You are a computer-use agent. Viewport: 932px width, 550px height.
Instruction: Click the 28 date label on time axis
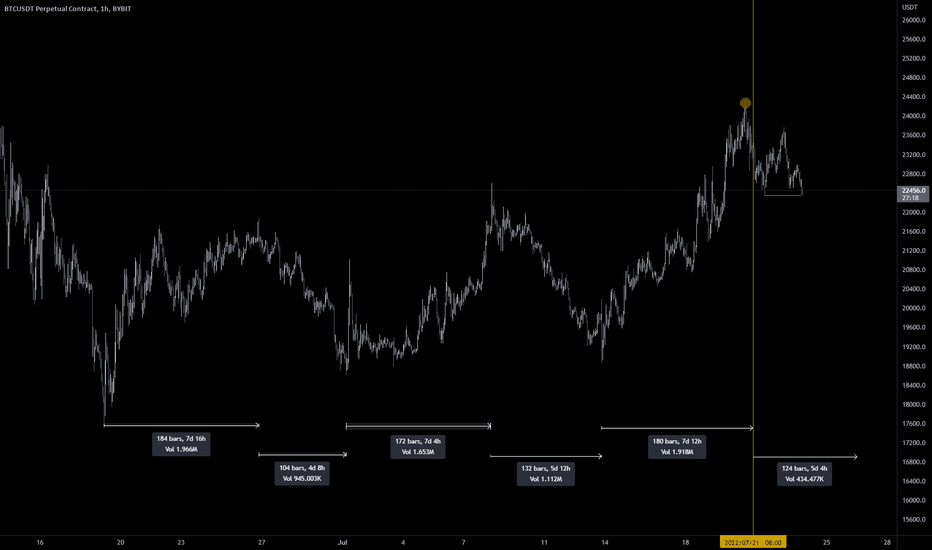pyautogui.click(x=887, y=542)
